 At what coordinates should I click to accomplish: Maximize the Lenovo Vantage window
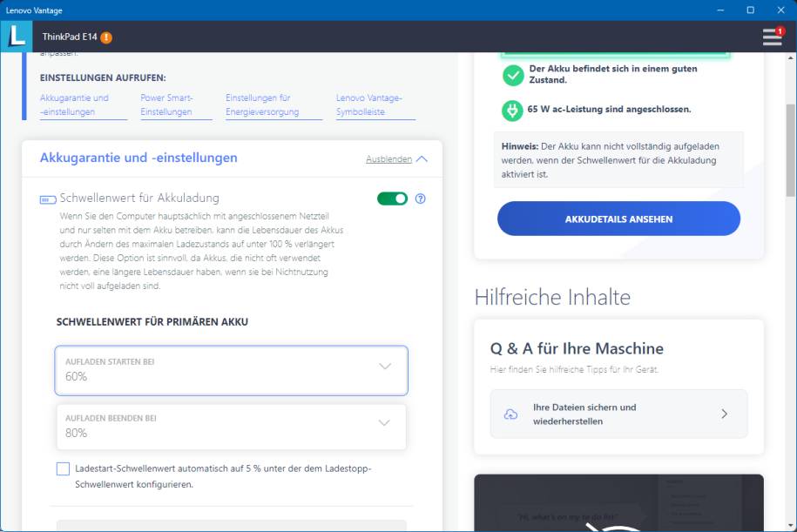click(x=750, y=10)
